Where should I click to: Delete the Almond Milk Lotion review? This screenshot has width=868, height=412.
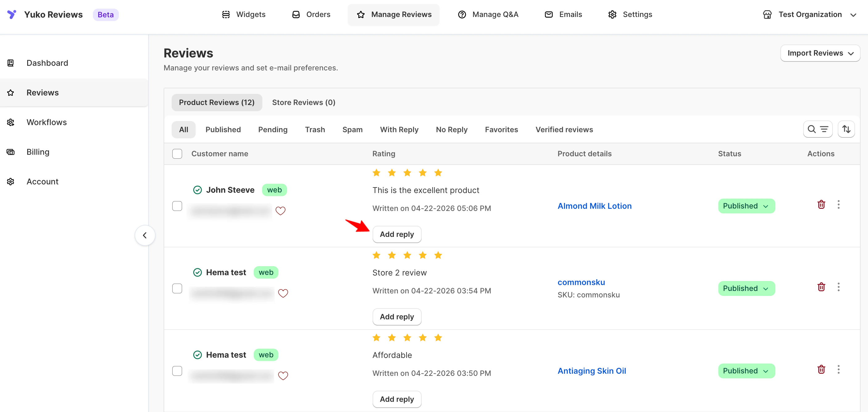tap(821, 205)
